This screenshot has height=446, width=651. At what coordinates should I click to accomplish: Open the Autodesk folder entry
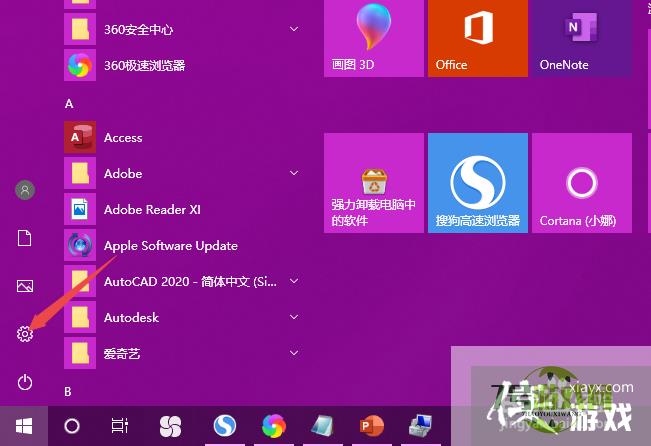point(183,317)
